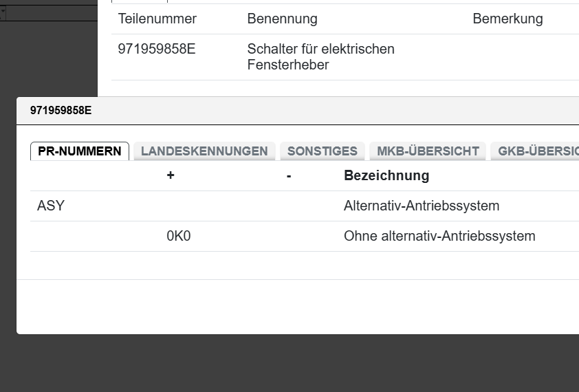This screenshot has width=579, height=392.
Task: Go to the GKB-ÜBERSICHT tab
Action: tap(536, 151)
